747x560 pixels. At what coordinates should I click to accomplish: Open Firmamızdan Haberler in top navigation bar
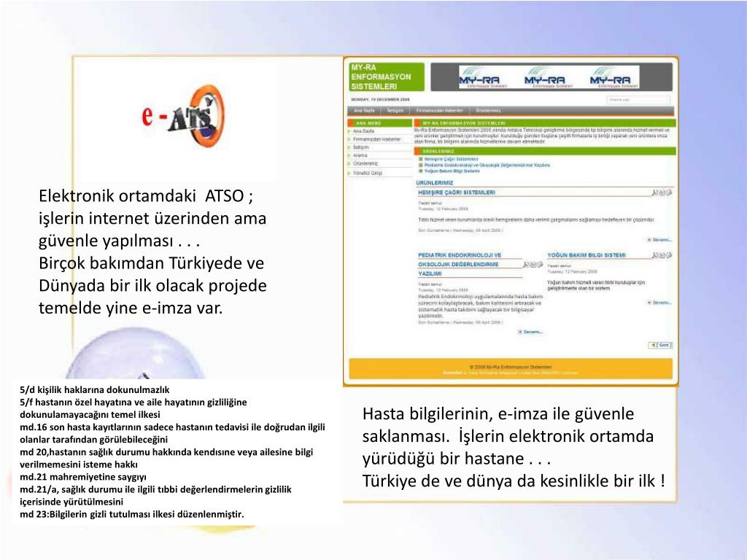tap(439, 111)
